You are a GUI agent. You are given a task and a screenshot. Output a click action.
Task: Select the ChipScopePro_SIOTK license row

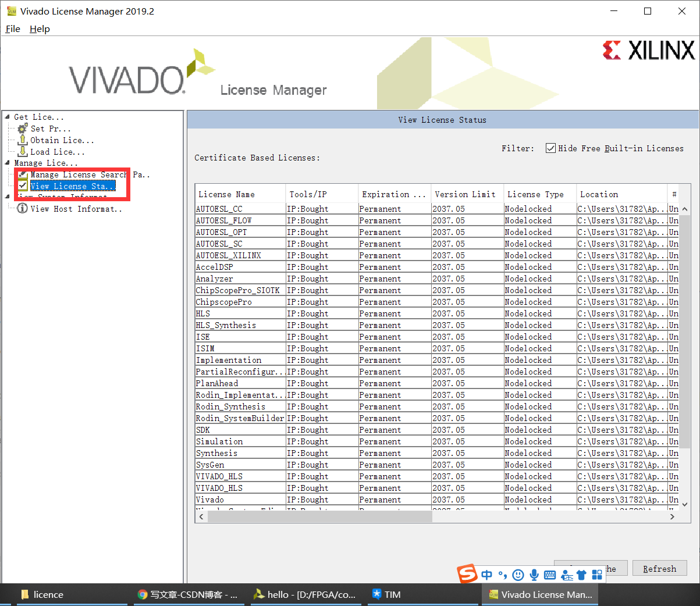[x=437, y=290]
